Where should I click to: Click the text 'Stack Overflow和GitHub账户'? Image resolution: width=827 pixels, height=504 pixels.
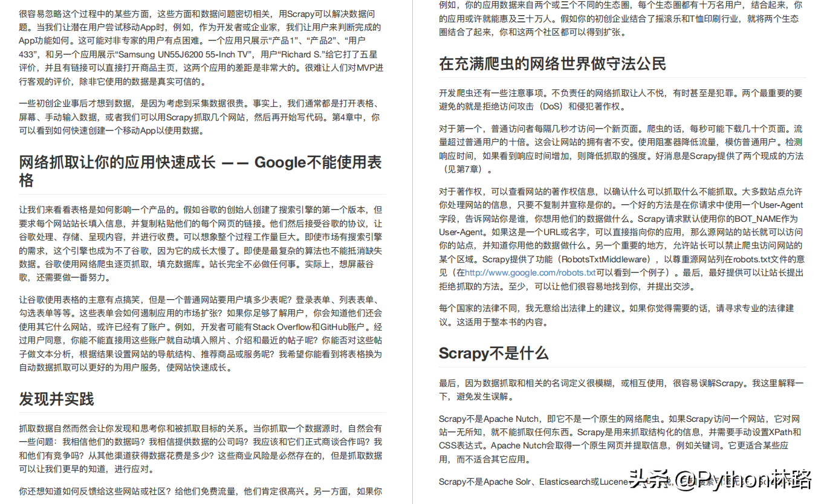(x=310, y=327)
